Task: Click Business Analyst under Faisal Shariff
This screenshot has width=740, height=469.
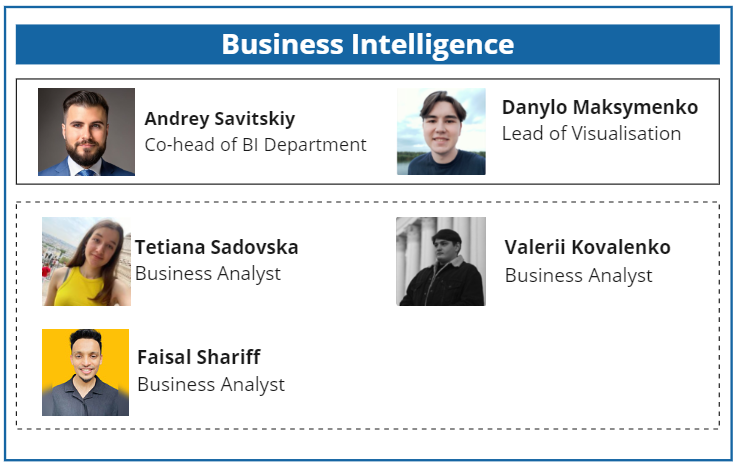Action: (x=211, y=384)
